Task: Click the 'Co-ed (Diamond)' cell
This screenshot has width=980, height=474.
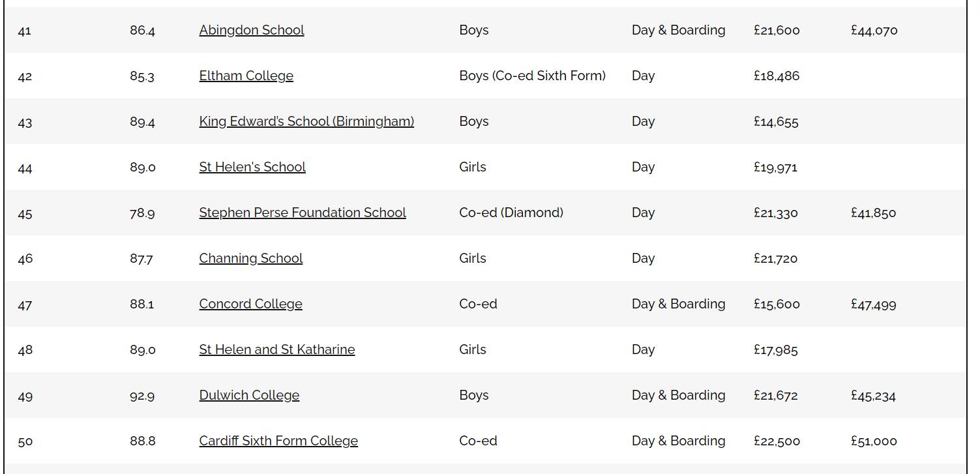Action: click(511, 213)
